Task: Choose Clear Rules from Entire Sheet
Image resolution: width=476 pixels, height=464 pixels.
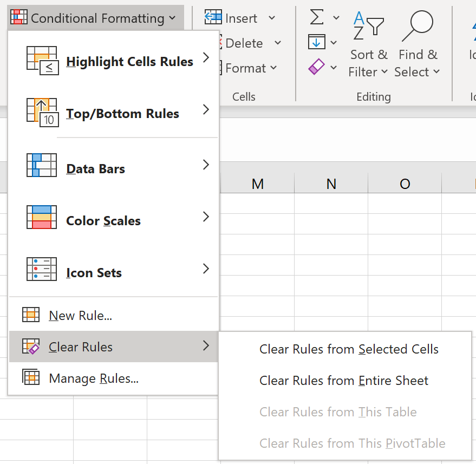Action: pyautogui.click(x=344, y=381)
